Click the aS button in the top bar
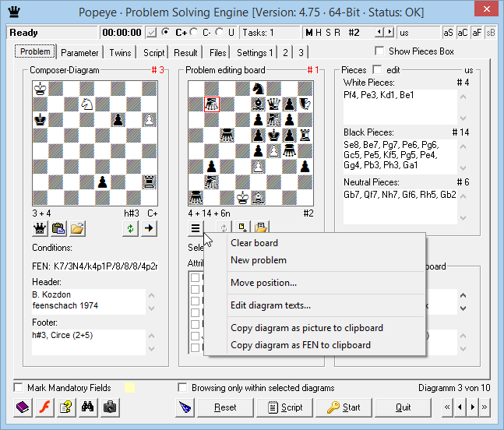This screenshot has height=430, width=504. click(x=448, y=33)
